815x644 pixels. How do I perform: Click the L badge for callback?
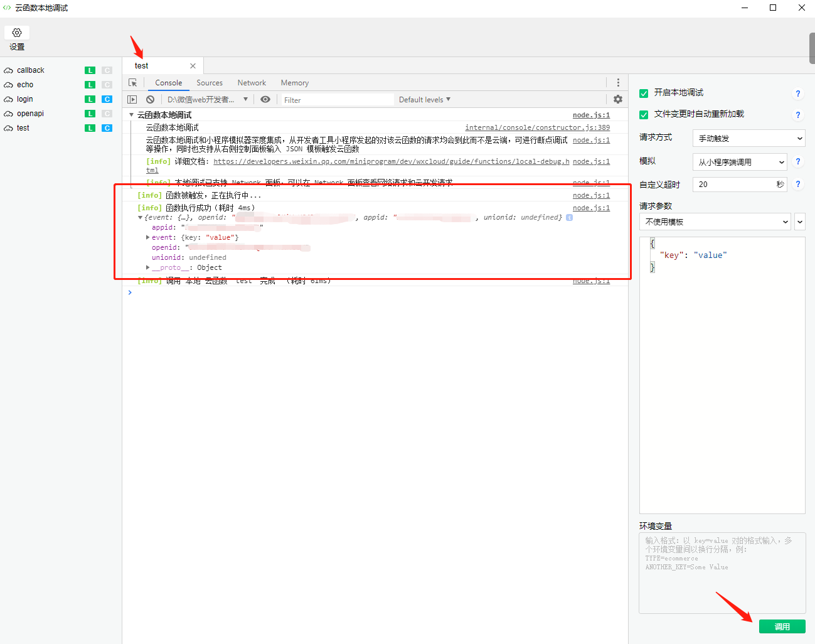[90, 70]
